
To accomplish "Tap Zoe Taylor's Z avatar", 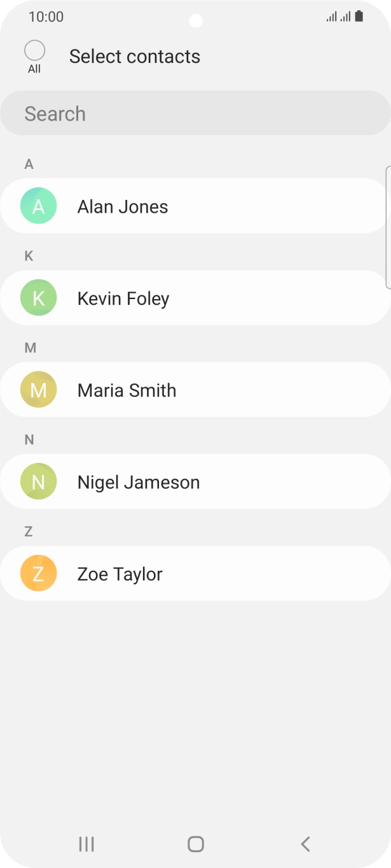I will [39, 573].
